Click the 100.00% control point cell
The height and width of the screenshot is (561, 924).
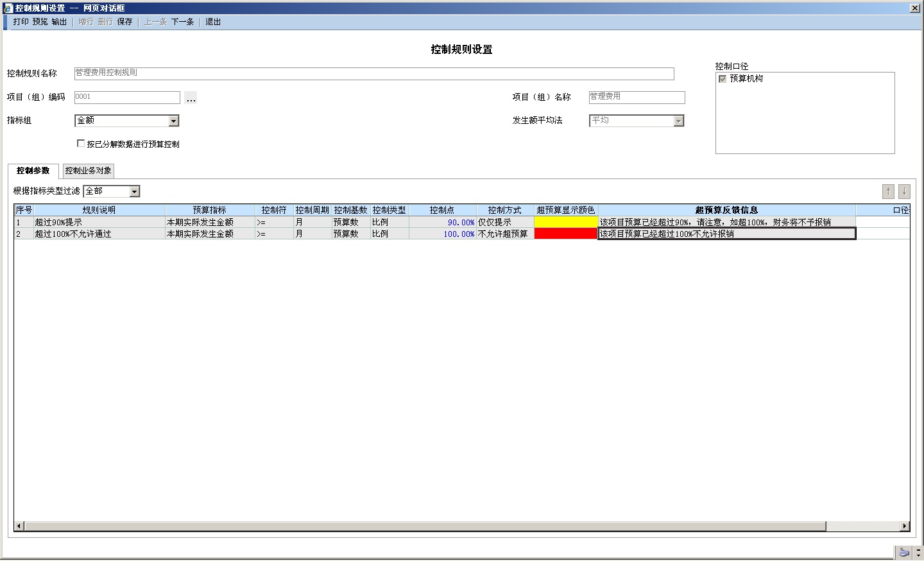(443, 234)
